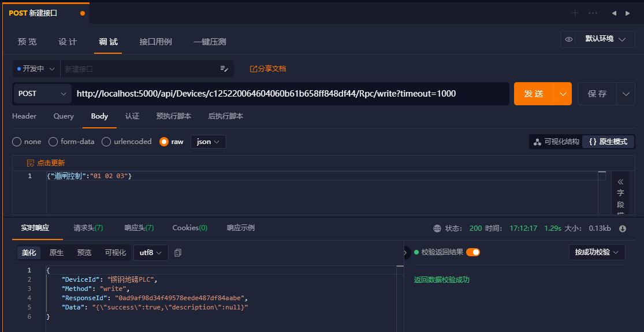644x332 pixels.
Task: Open the Body request tab
Action: tap(99, 116)
